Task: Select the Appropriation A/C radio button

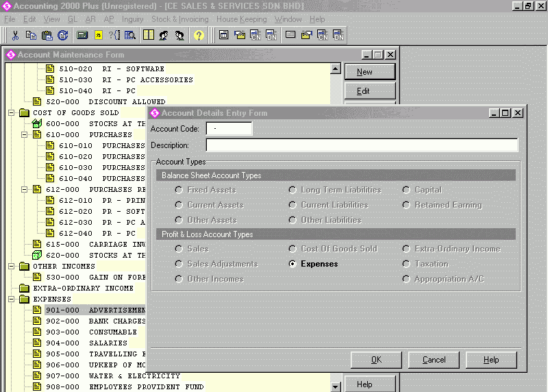Action: [406, 279]
